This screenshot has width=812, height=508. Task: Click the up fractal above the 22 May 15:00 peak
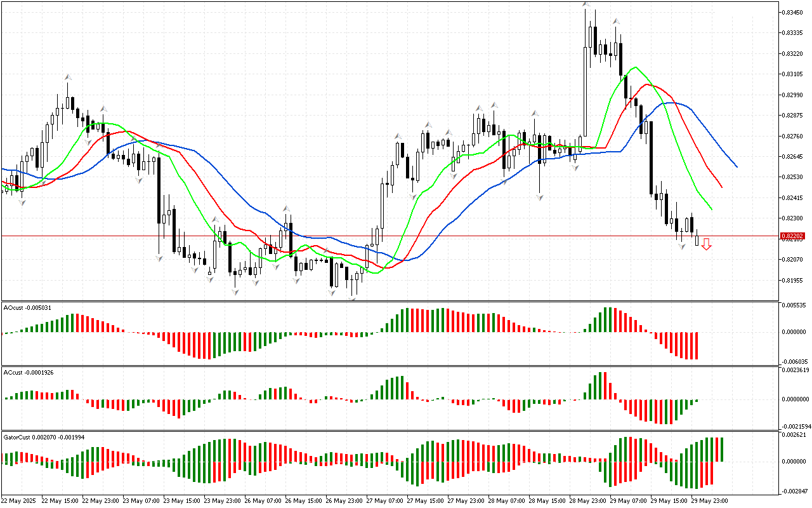tap(67, 77)
